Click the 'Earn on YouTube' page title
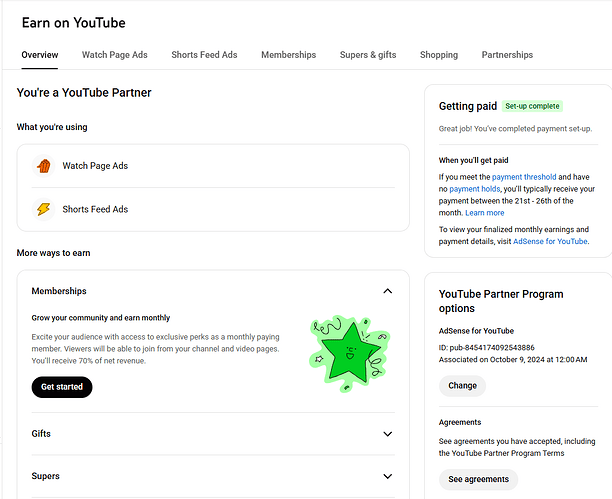The image size is (612, 499). [x=74, y=23]
